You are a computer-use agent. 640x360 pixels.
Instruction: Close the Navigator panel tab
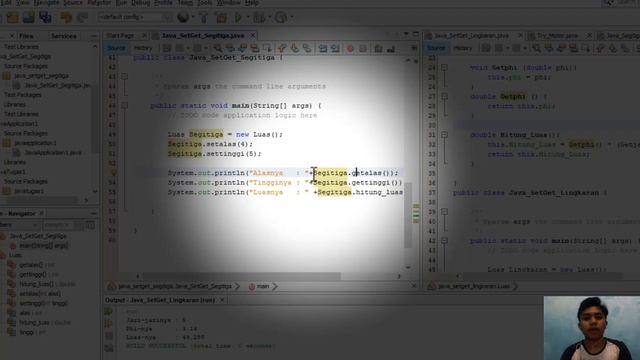coord(41,213)
